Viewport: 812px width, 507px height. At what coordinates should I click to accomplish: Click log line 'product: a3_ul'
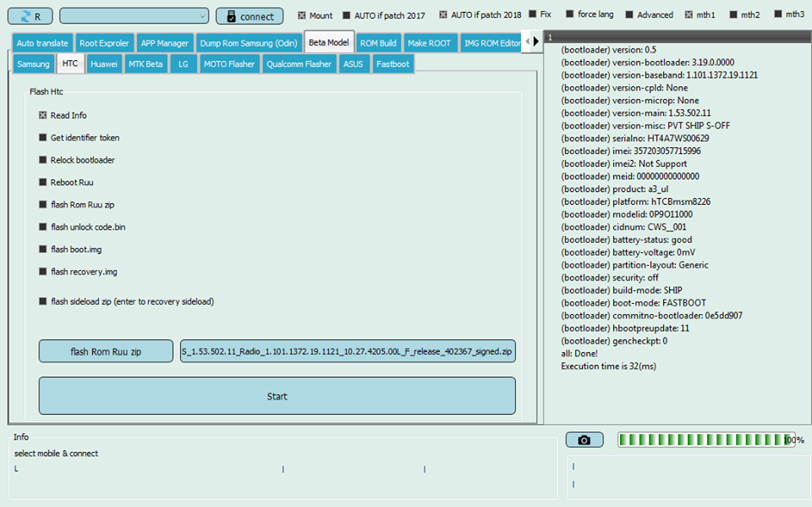[x=615, y=190]
